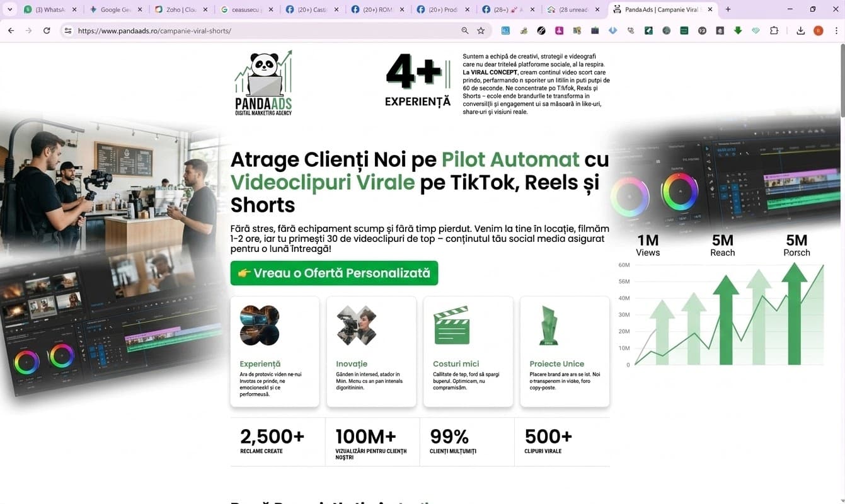Viewport: 845px width, 504px height.
Task: Open the site information icon beside URL
Action: click(x=68, y=31)
